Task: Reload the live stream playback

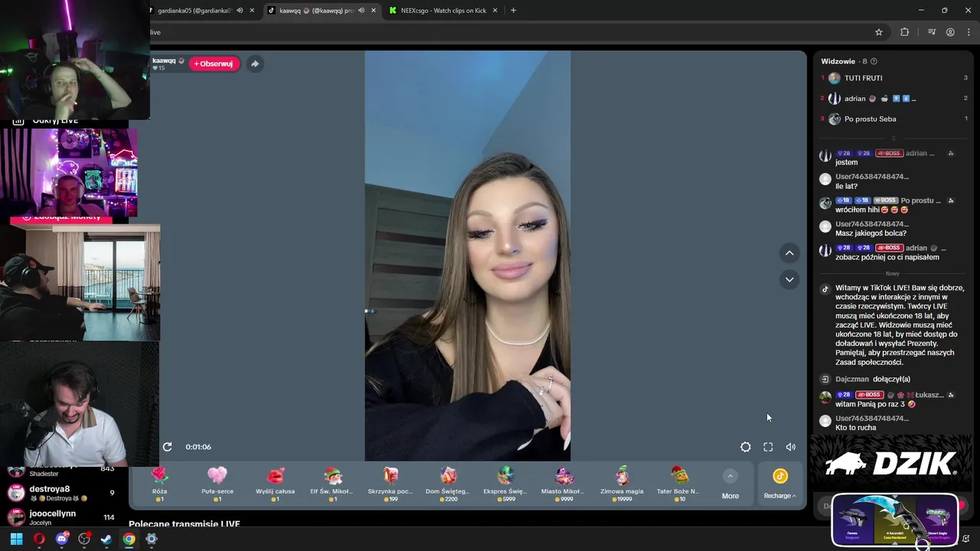Action: pos(167,447)
